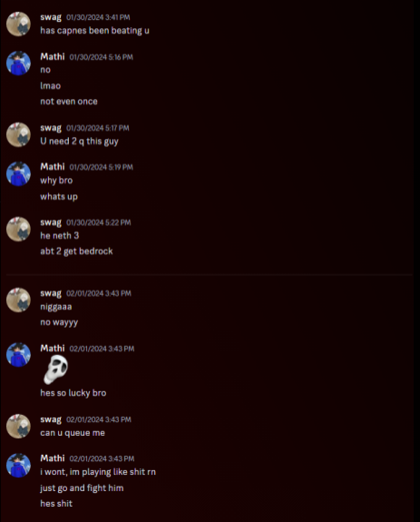420x522 pixels.
Task: Click Mathi's avatar beside "i wont, im playing" message
Action: [x=19, y=466]
